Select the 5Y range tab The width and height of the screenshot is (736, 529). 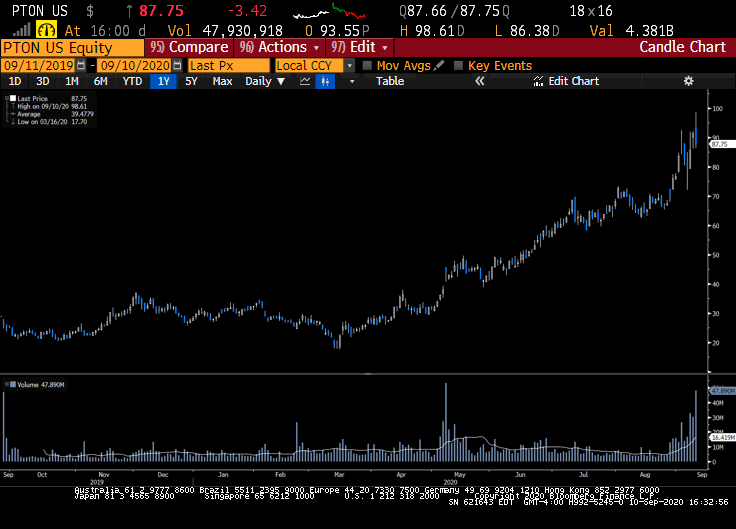(191, 81)
